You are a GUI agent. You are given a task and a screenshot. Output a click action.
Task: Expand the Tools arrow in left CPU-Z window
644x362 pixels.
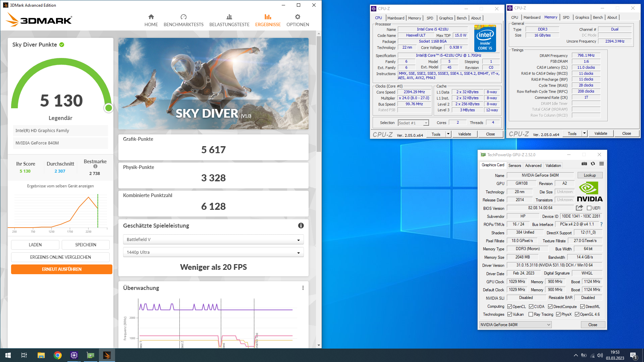click(448, 134)
